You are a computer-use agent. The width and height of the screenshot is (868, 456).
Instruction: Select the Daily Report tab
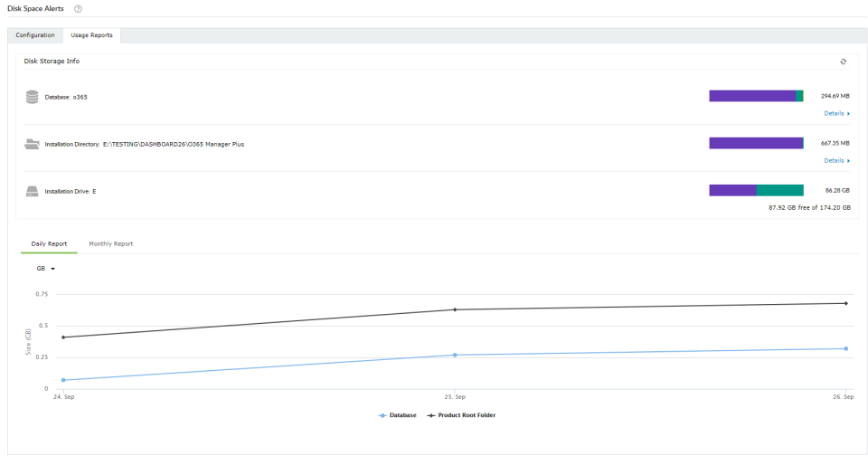49,243
